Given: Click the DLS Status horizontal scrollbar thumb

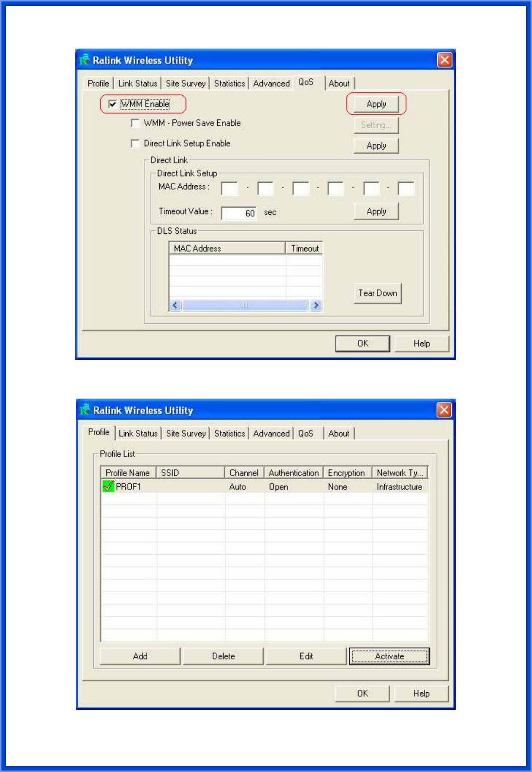Looking at the screenshot, I should coord(245,305).
